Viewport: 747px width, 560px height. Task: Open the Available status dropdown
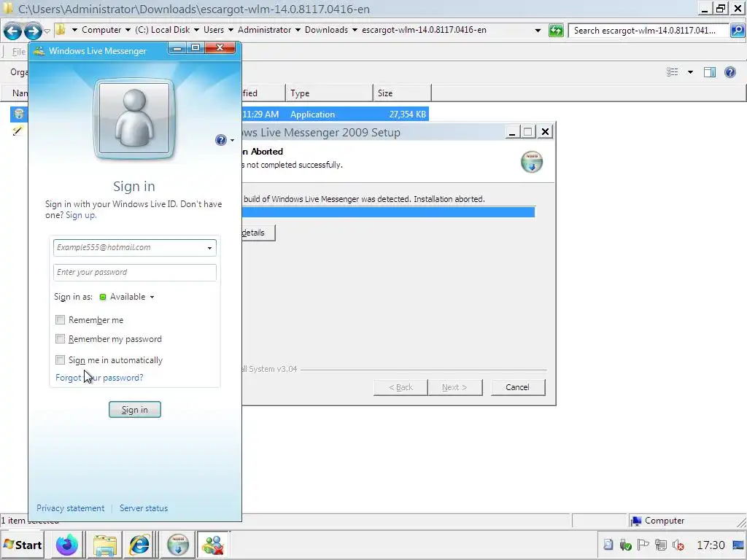point(127,297)
